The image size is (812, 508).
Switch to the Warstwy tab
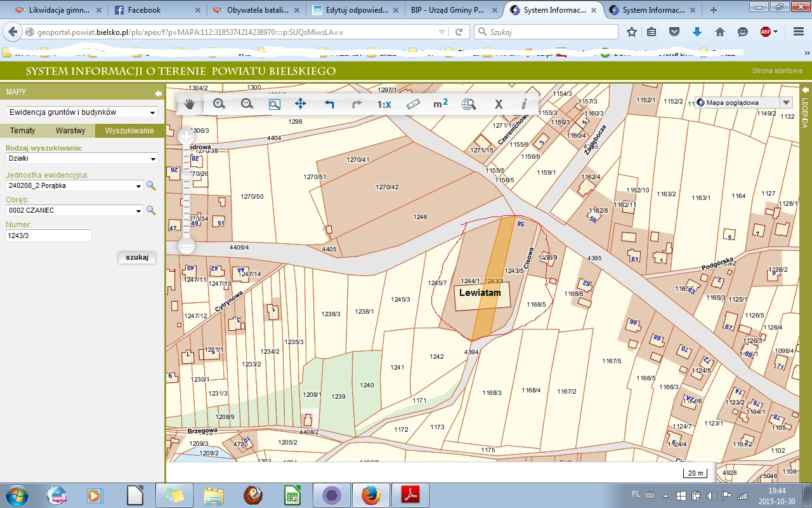coord(70,131)
